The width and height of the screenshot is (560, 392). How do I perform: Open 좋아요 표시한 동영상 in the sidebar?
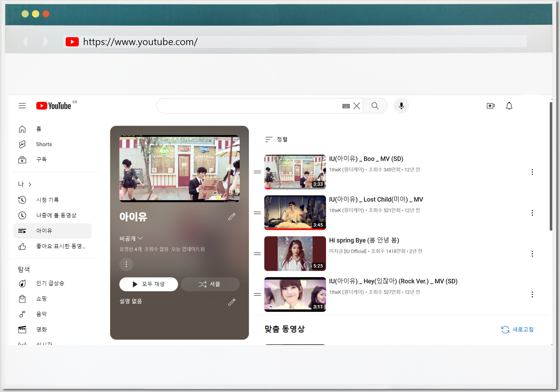[52, 246]
